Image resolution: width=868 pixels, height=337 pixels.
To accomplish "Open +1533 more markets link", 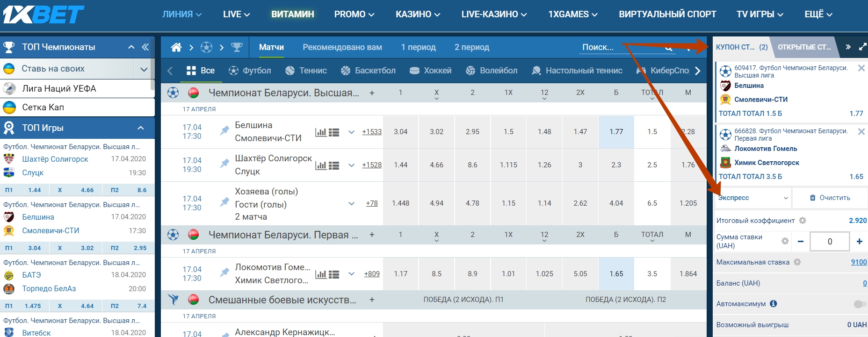I will coord(372,132).
